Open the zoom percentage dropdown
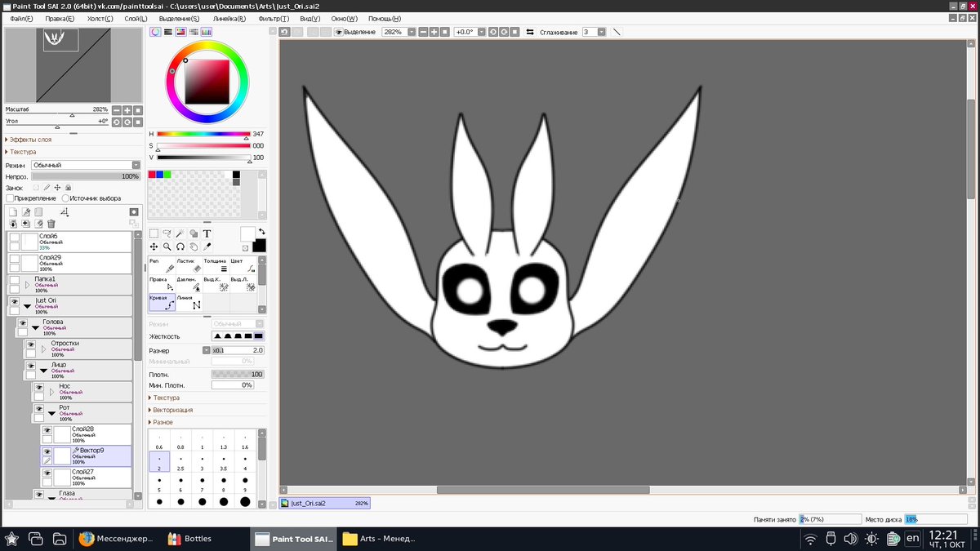This screenshot has width=980, height=551. [x=412, y=32]
